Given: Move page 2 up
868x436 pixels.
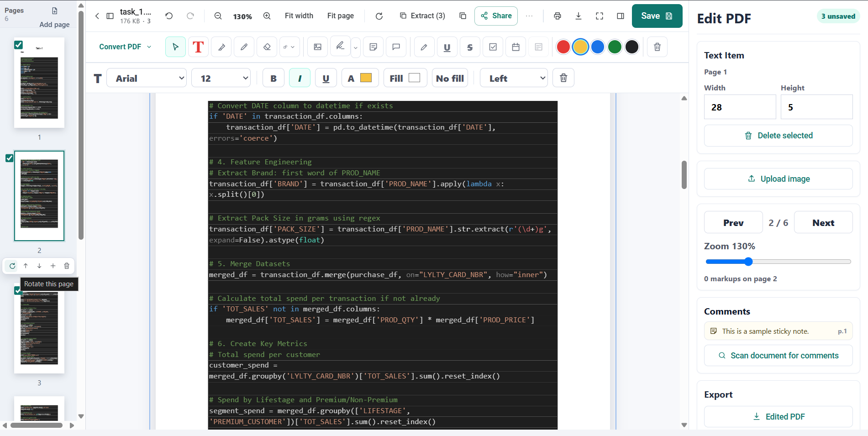Looking at the screenshot, I should pos(26,266).
